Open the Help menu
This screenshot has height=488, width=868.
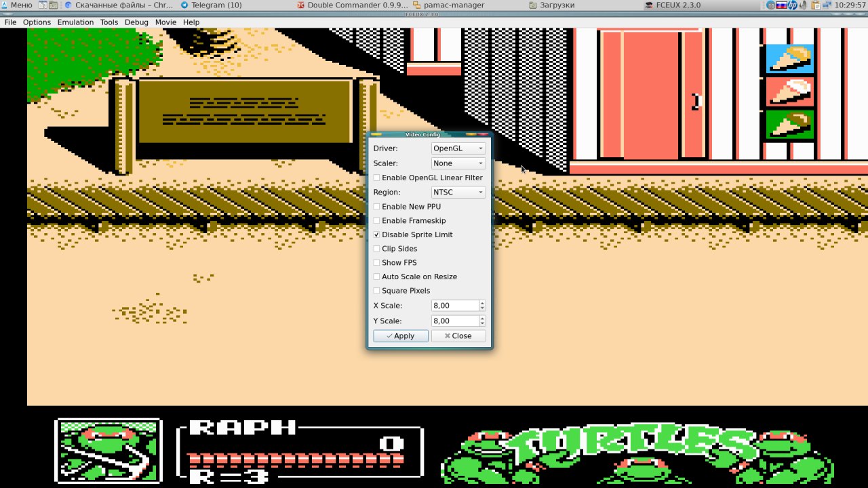coord(191,22)
